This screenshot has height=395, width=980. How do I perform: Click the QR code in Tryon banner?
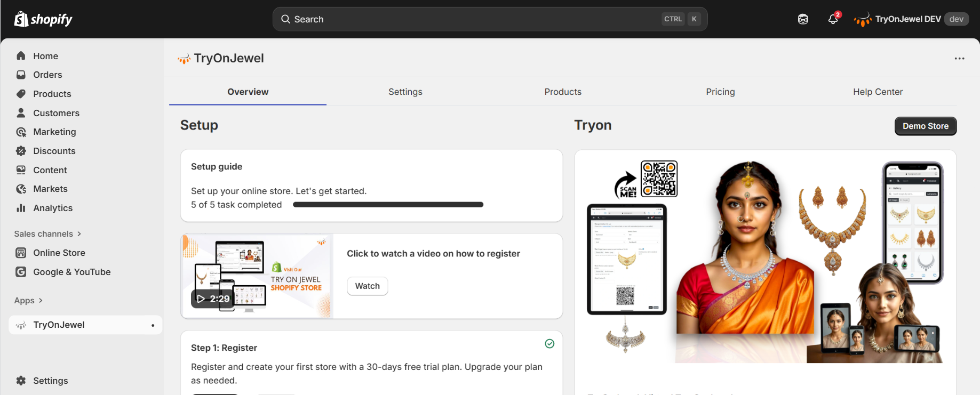659,179
